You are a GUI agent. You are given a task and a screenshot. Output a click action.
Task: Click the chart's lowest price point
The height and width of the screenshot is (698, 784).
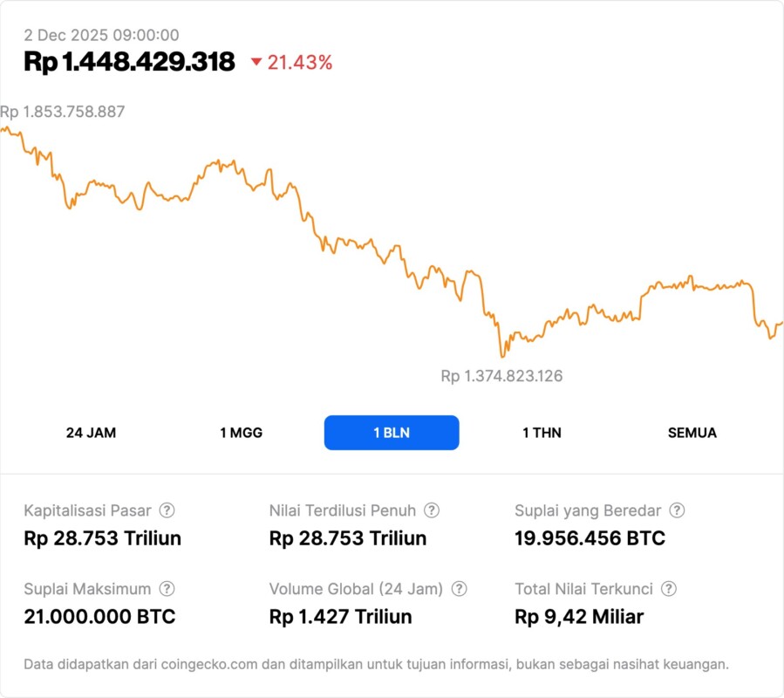[x=501, y=356]
